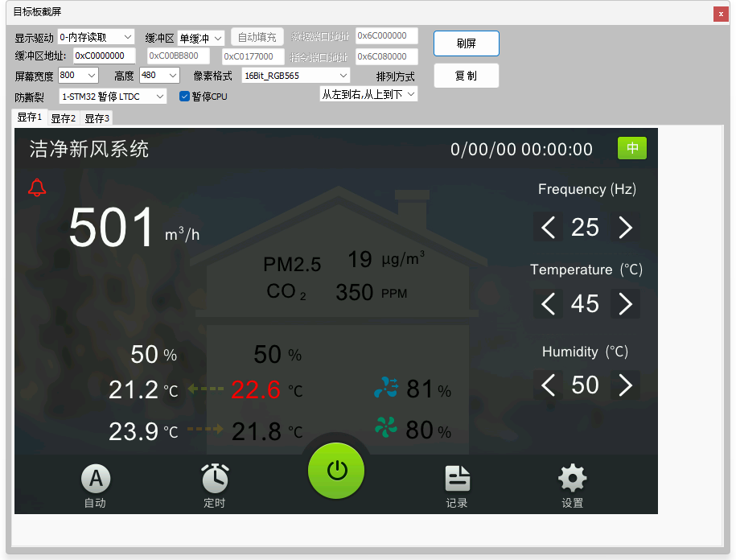736x560 pixels.
Task: Click the green fan icon at 80%
Action: click(386, 427)
